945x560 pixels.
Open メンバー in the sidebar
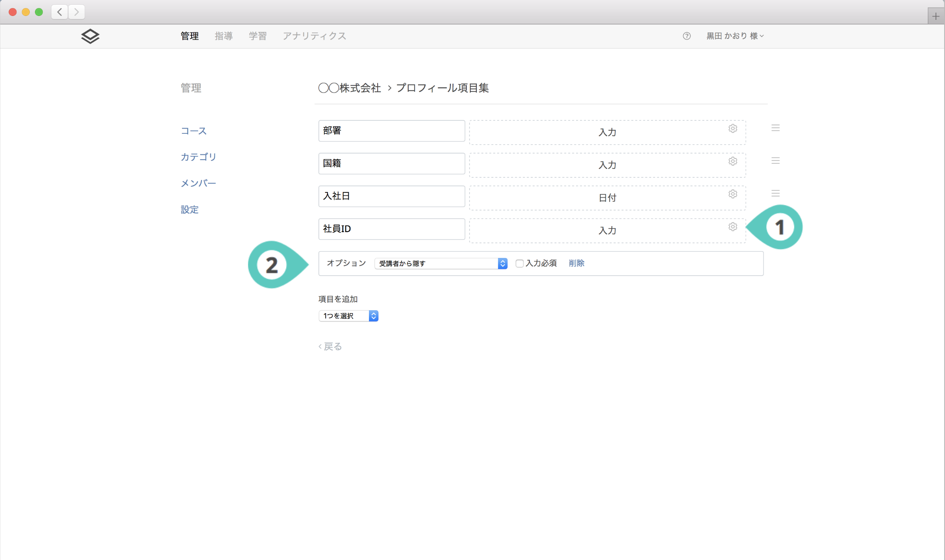click(x=198, y=183)
